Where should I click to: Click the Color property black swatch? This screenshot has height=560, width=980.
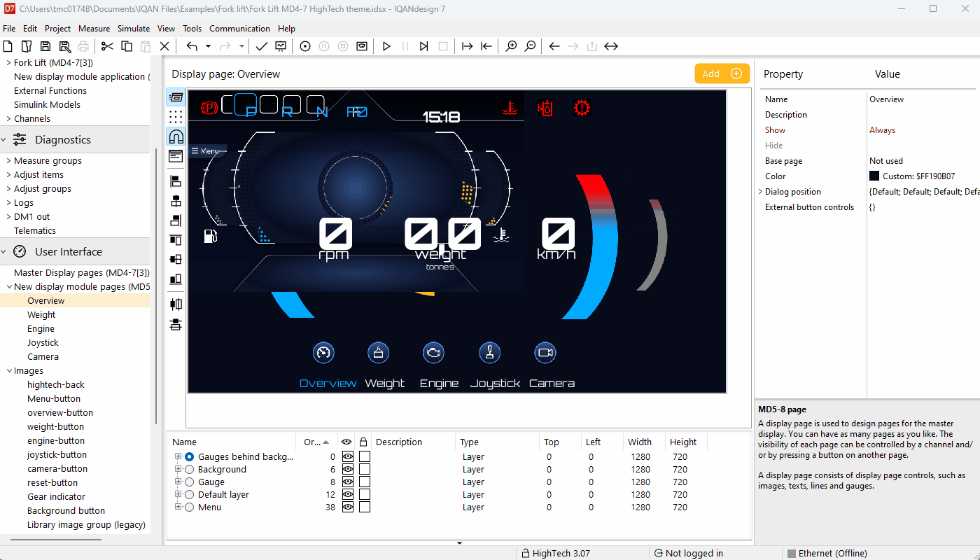point(874,176)
